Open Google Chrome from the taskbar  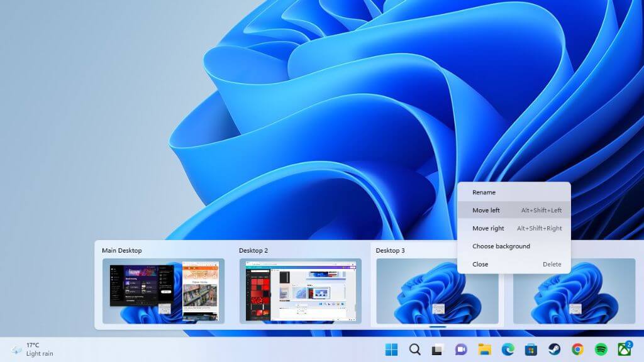click(577, 349)
